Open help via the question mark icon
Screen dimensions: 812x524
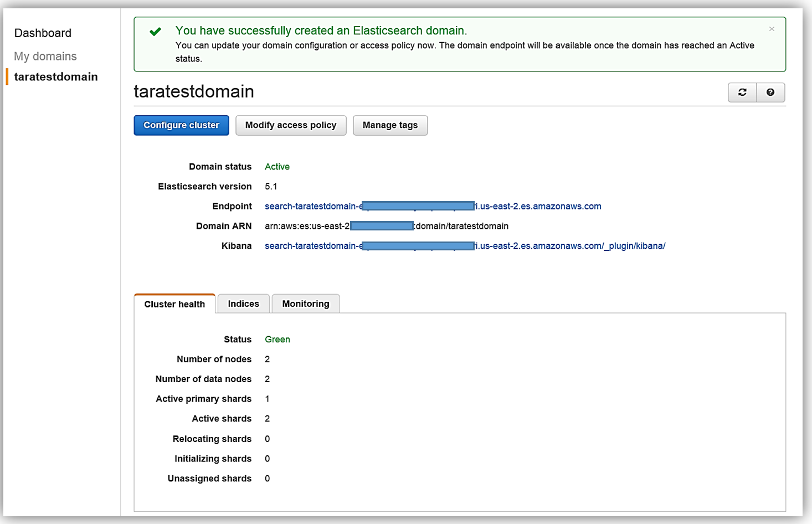[x=770, y=93]
